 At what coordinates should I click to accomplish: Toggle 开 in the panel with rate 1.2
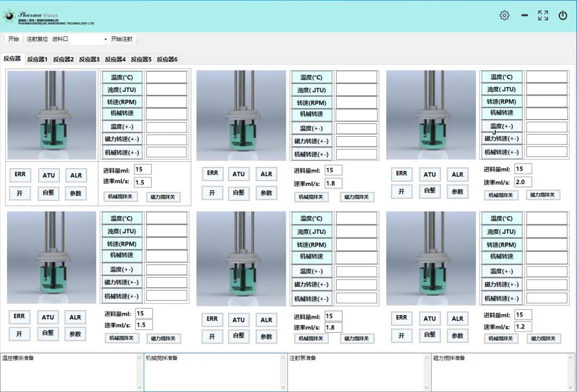click(401, 335)
